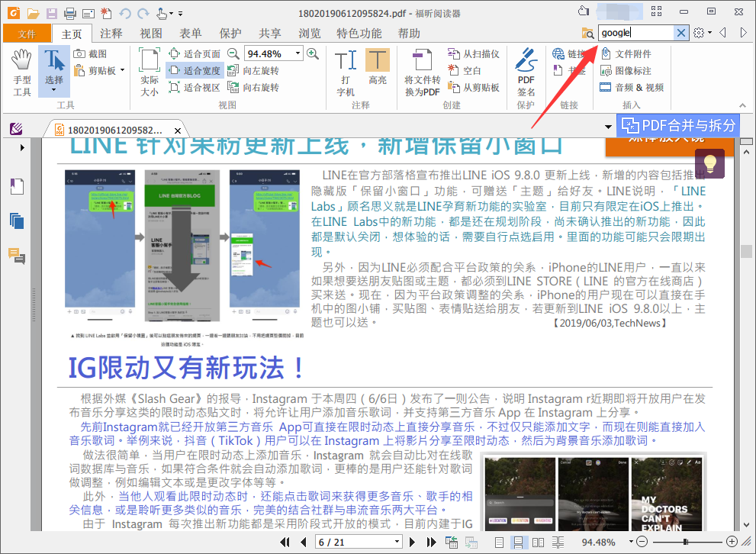Insert an image annotation (图像标注)

coord(626,71)
